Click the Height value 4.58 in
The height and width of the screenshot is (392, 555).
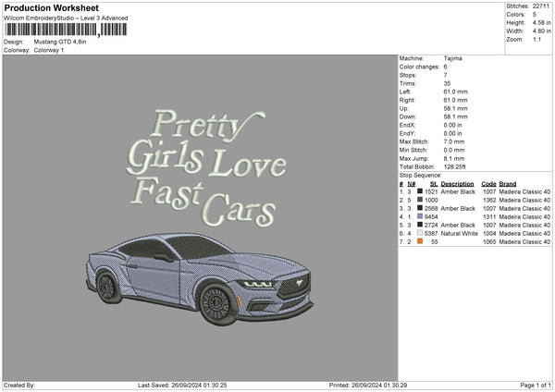541,22
